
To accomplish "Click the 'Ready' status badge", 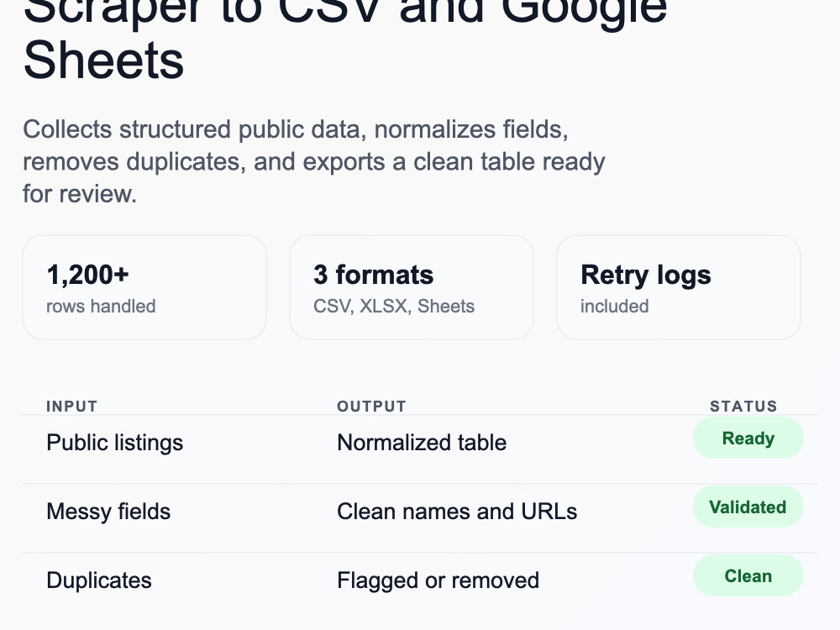I will coord(748,438).
